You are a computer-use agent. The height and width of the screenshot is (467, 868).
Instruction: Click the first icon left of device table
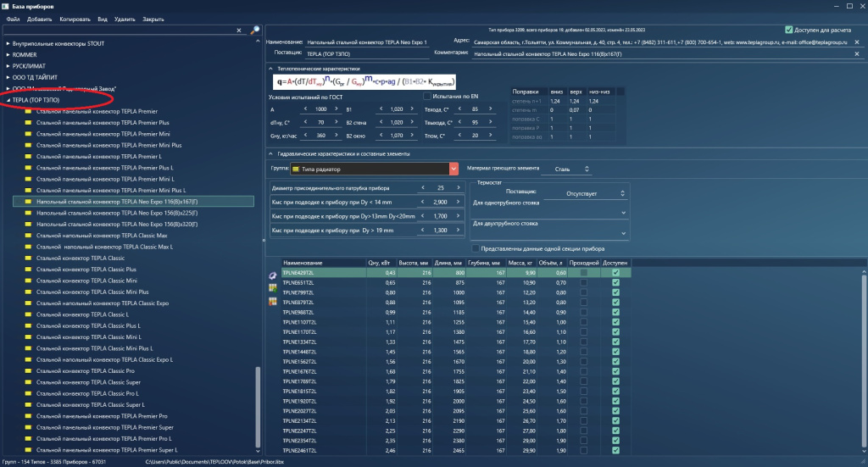[272, 276]
